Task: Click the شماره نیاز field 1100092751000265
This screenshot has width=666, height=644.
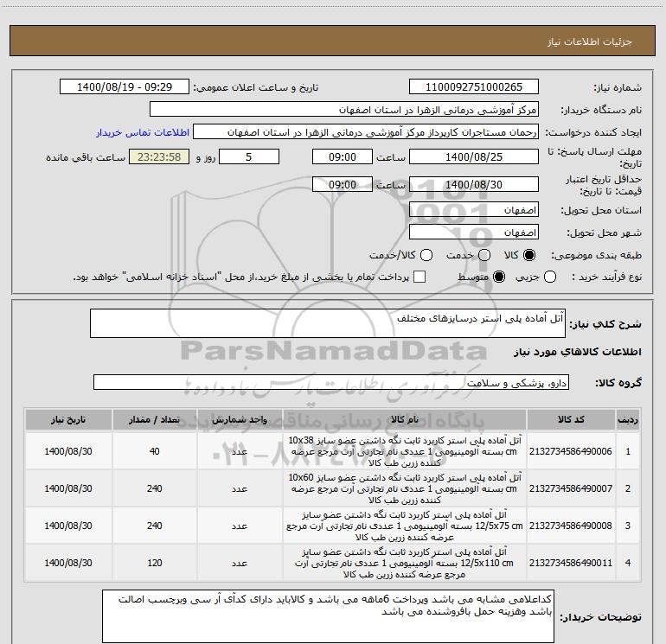Action: [474, 87]
